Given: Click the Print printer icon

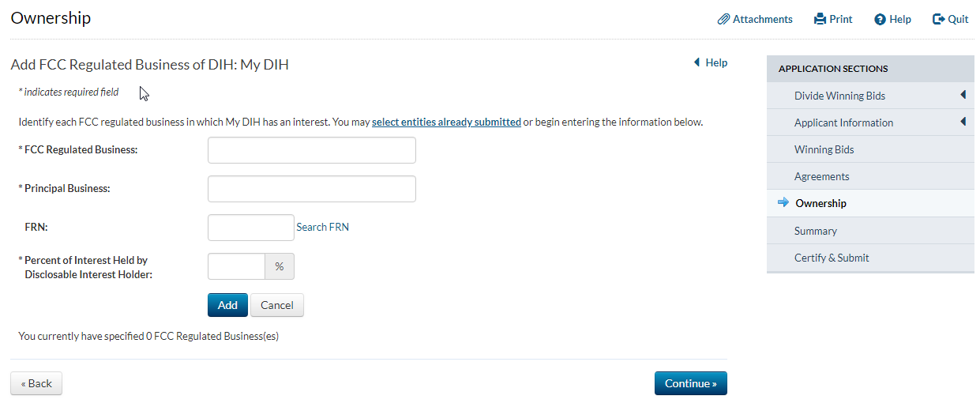Looking at the screenshot, I should click(x=820, y=19).
